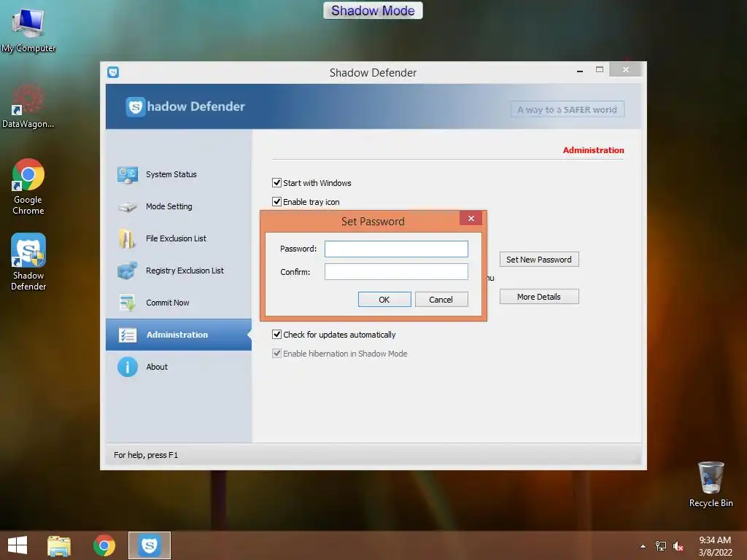
Task: Launch Chrome from the taskbar
Action: (x=104, y=545)
